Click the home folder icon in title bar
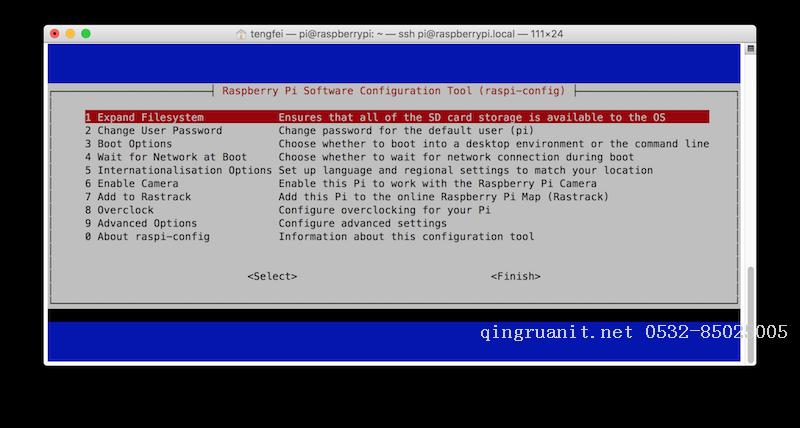800x428 pixels. pos(241,34)
